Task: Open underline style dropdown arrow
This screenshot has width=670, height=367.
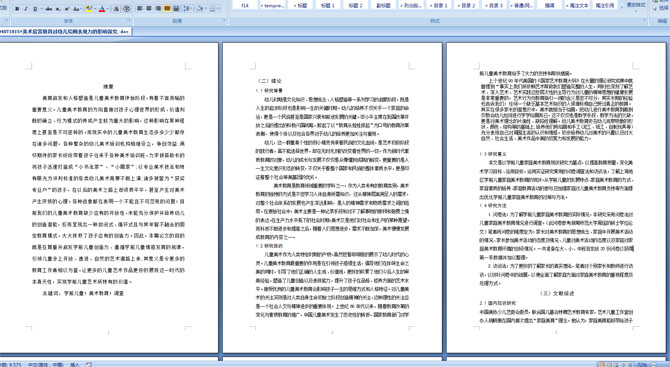Action: 41,9
